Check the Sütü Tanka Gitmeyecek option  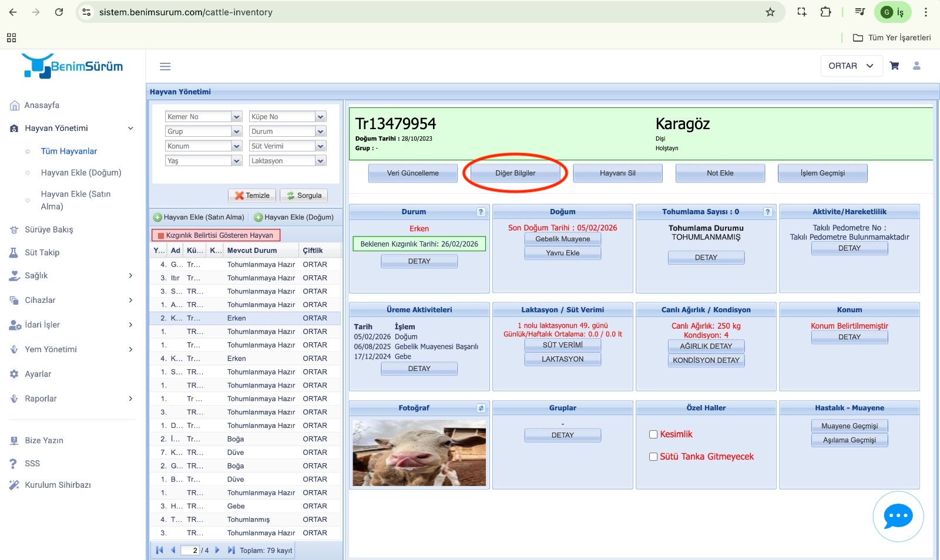click(653, 457)
